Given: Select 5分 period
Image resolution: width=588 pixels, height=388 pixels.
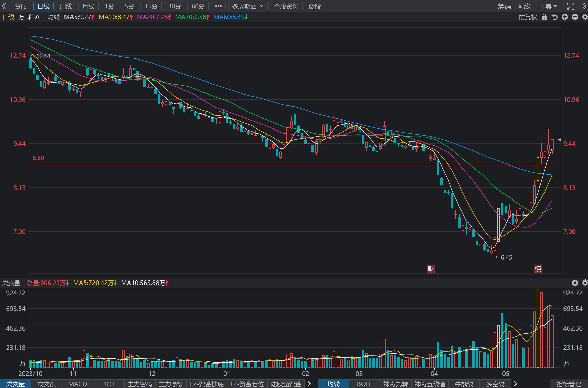Looking at the screenshot, I should (x=129, y=6).
